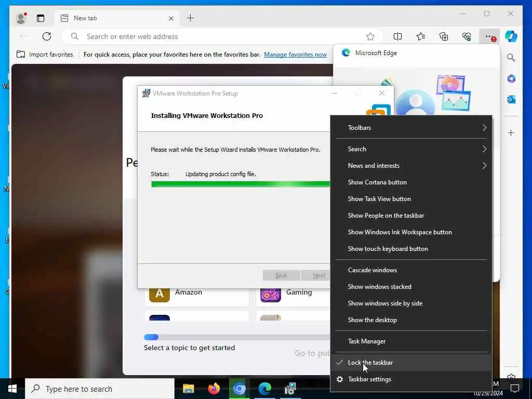Choose Show the desktop menu entry
Image resolution: width=532 pixels, height=399 pixels.
411,320
